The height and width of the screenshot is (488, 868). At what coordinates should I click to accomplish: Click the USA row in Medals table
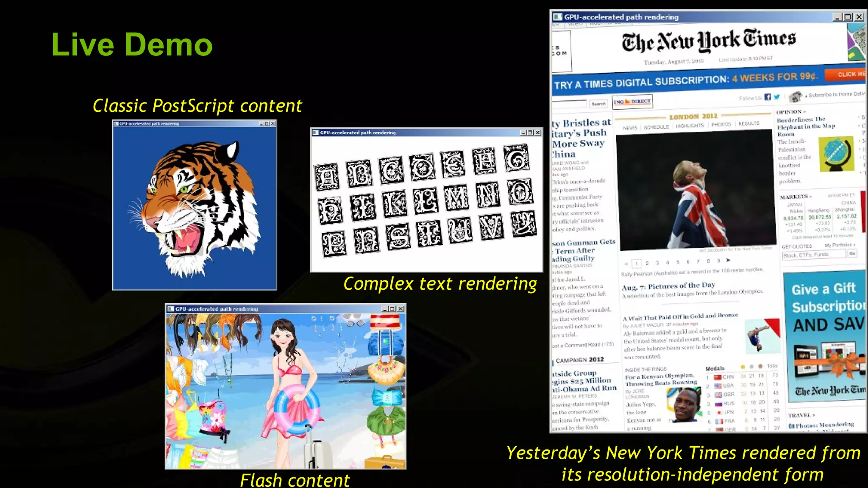(742, 385)
